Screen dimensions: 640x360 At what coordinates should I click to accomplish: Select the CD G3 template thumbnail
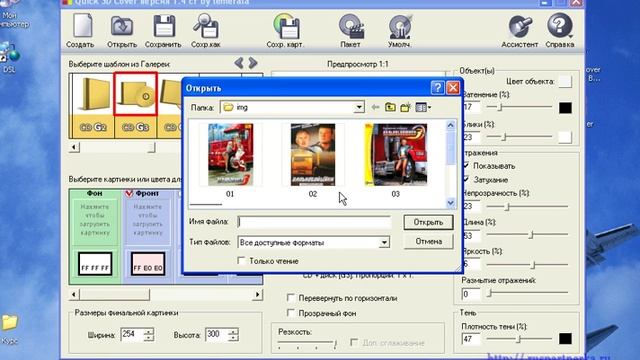pyautogui.click(x=136, y=106)
